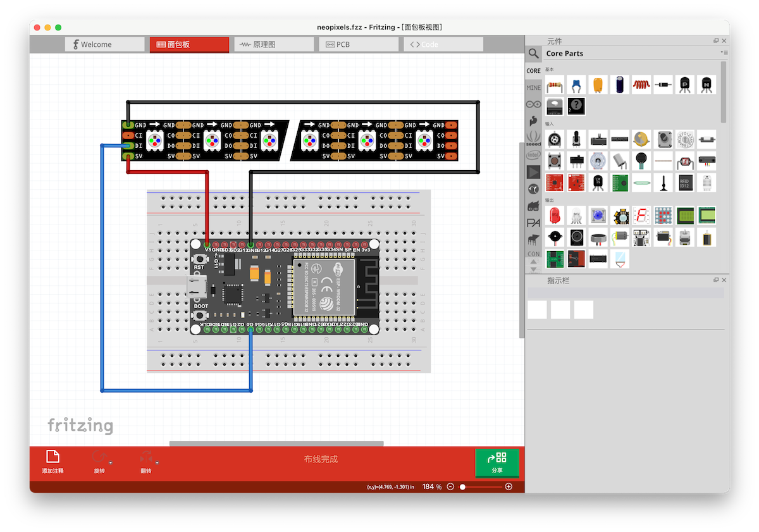Open the Arduino parts bin
This screenshot has width=759, height=532.
534,104
